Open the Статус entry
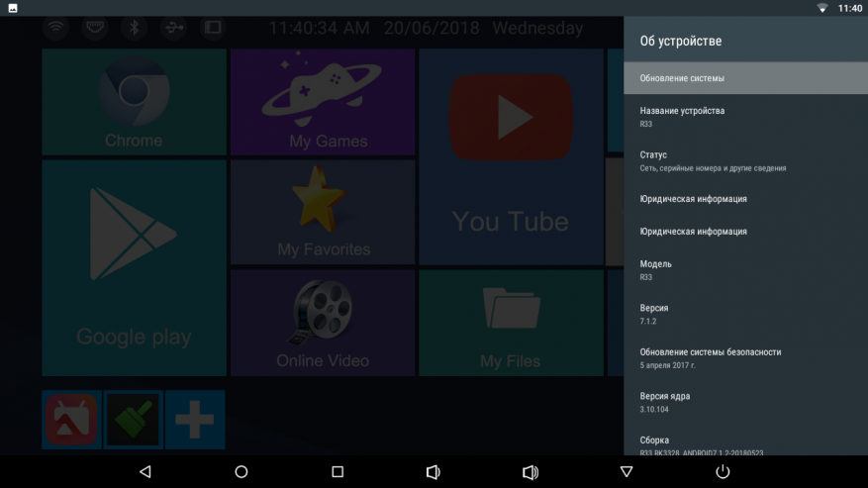Viewport: 868px width, 488px height. pyautogui.click(x=745, y=160)
